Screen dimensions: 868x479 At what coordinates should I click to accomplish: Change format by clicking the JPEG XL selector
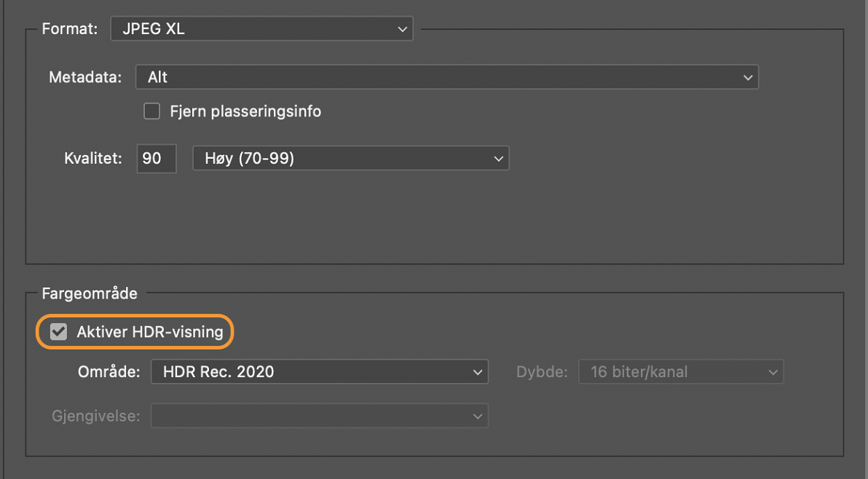click(x=261, y=28)
